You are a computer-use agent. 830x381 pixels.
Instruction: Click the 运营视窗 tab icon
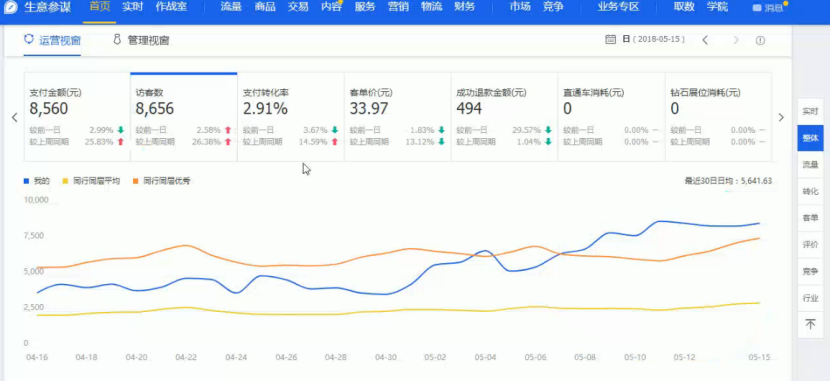click(29, 40)
